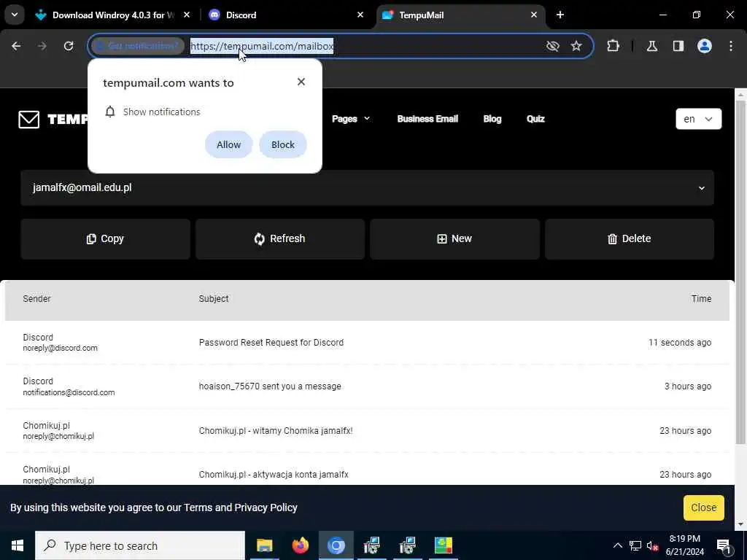The image size is (747, 560).
Task: Click the Time column header
Action: coord(701,298)
